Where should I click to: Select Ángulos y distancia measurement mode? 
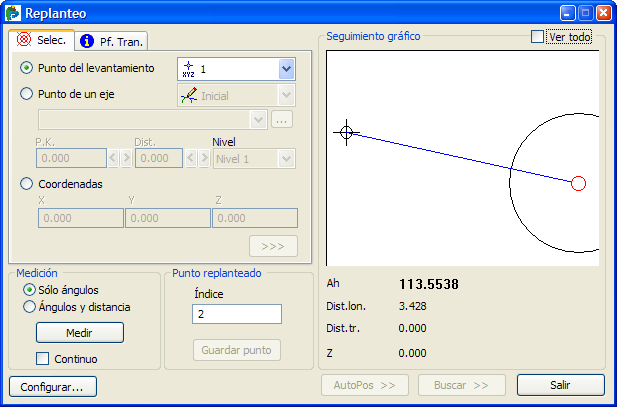click(x=29, y=307)
